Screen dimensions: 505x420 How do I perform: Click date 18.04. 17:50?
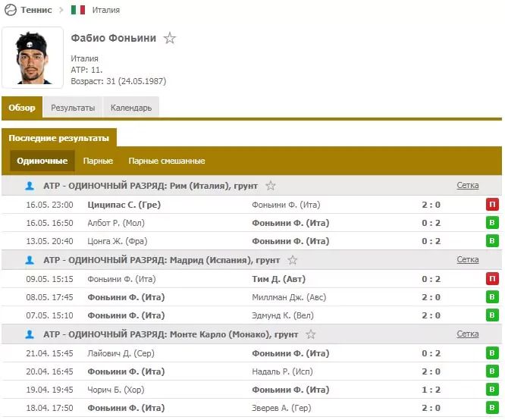(x=49, y=408)
